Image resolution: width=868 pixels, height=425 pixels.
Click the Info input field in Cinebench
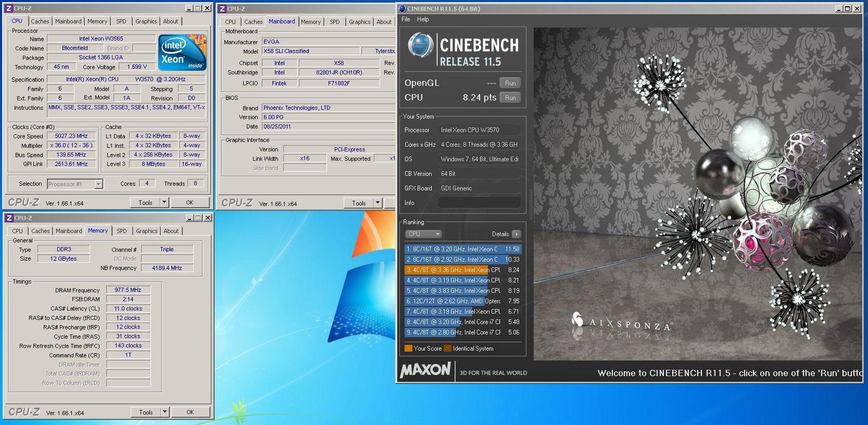click(x=479, y=203)
